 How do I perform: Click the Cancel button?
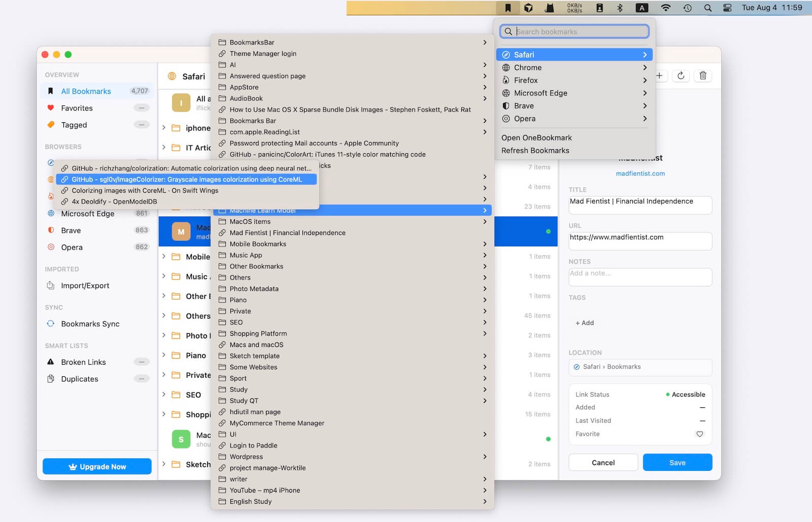[603, 463]
